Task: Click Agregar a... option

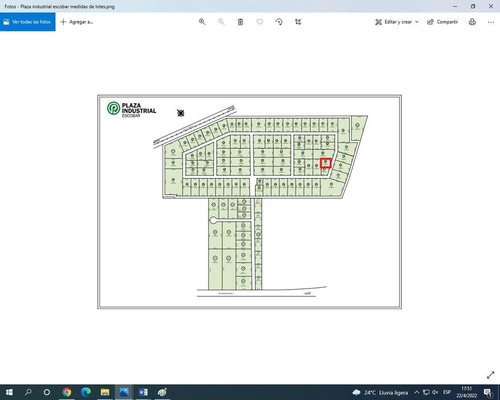Action: click(77, 22)
